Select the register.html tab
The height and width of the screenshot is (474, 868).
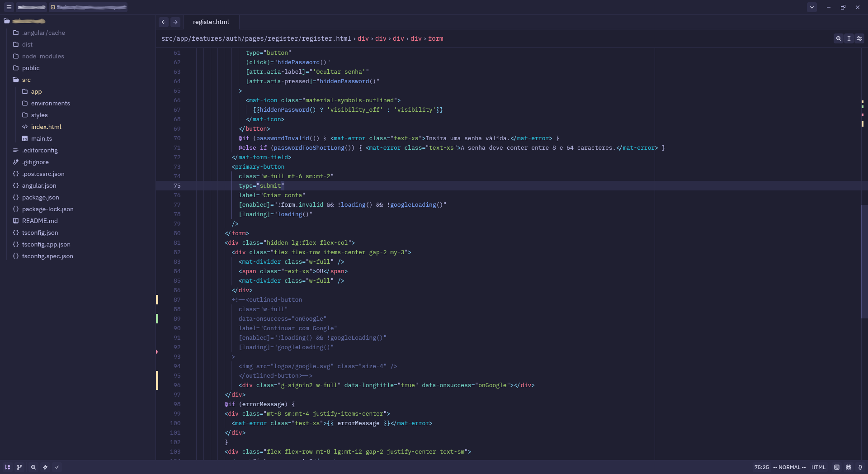pos(211,22)
